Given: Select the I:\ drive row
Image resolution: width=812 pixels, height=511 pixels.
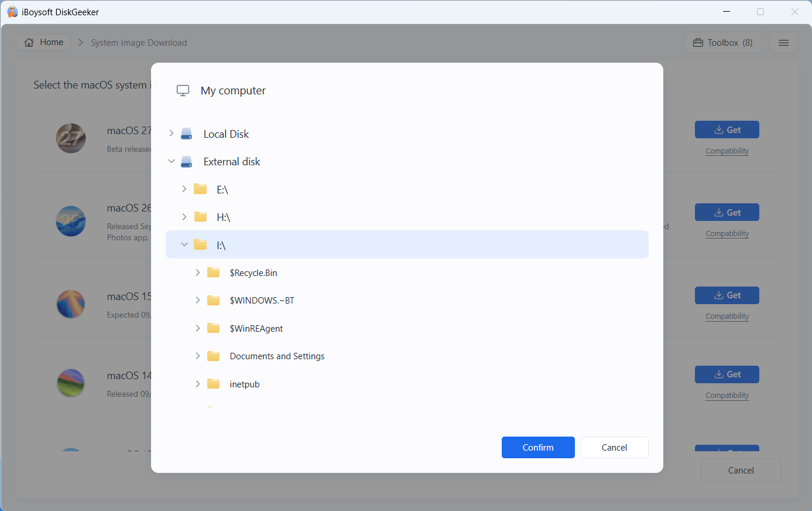Looking at the screenshot, I should [407, 244].
